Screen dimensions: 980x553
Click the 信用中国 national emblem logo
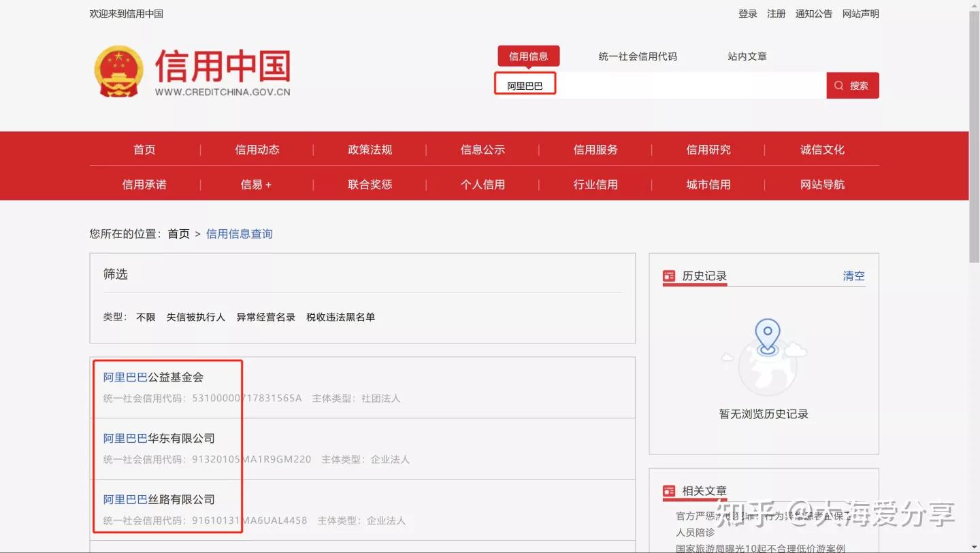[x=119, y=70]
